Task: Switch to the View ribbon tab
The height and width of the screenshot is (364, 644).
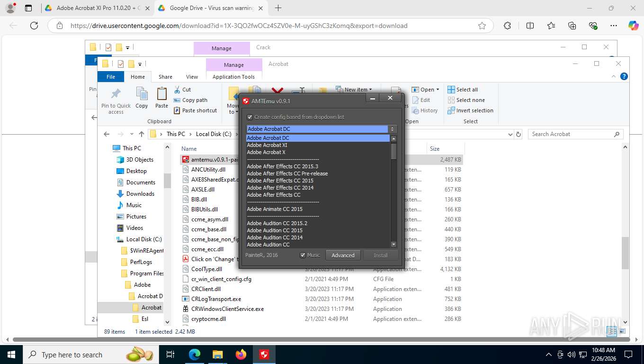Action: [x=192, y=77]
